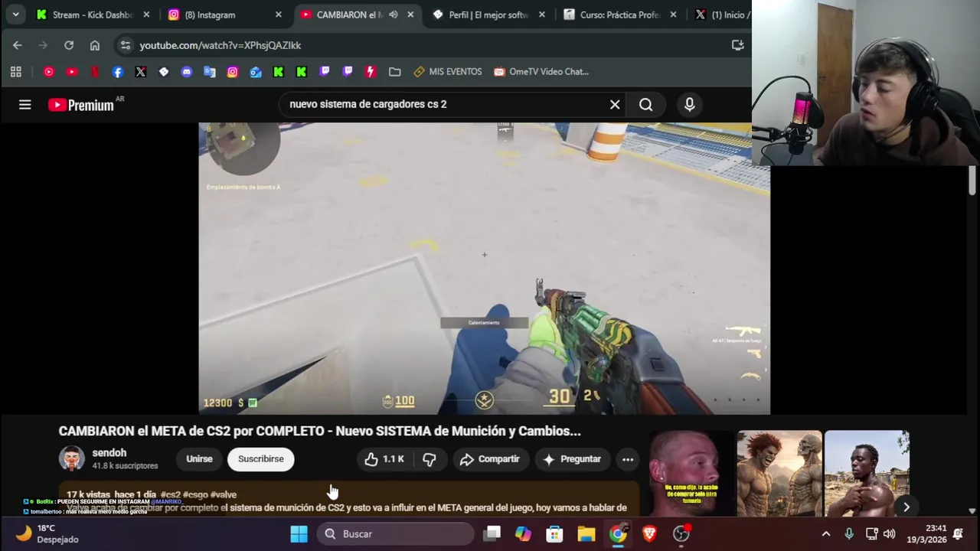Open the sendoh channel name link
Image resolution: width=980 pixels, height=551 pixels.
tap(109, 453)
